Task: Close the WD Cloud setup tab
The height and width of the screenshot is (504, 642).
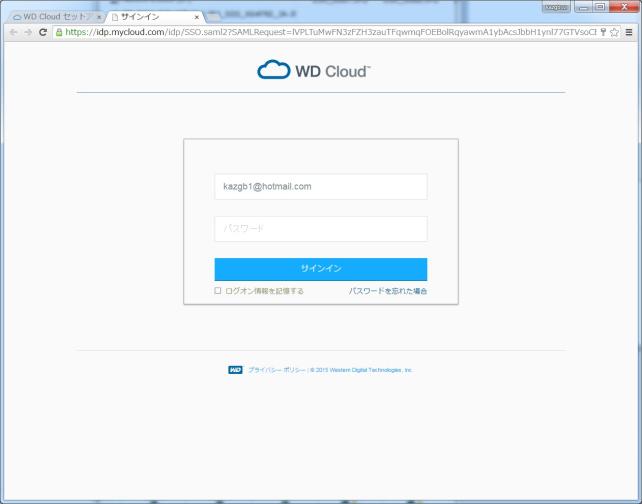Action: coord(99,17)
